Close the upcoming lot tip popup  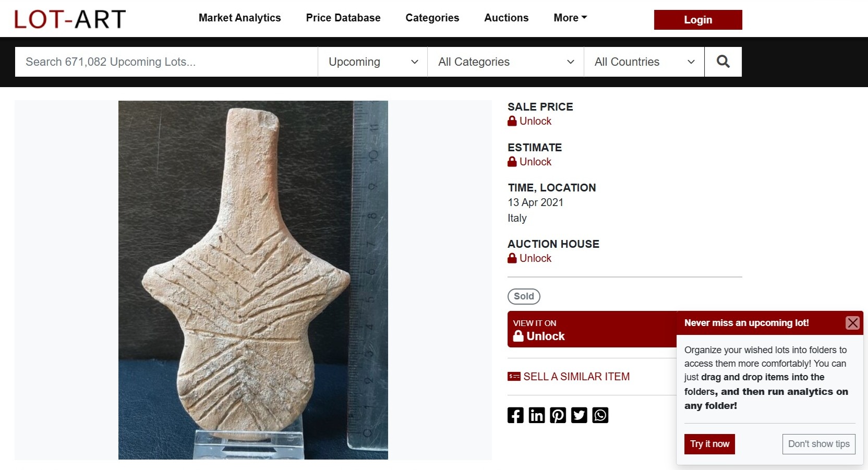pos(852,323)
